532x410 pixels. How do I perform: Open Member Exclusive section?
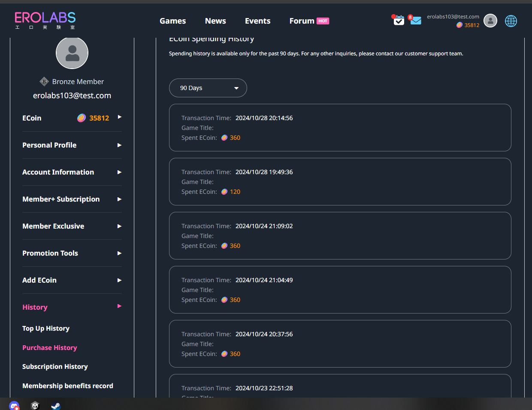[53, 226]
